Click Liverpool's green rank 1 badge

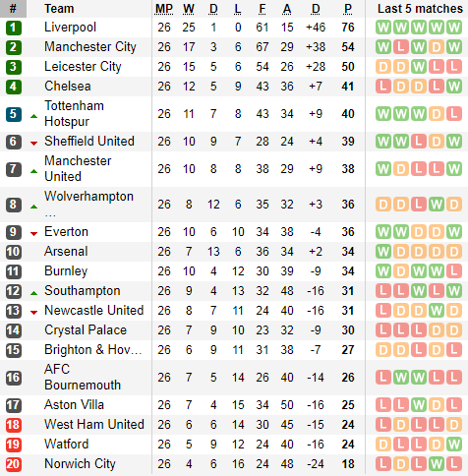[x=14, y=28]
